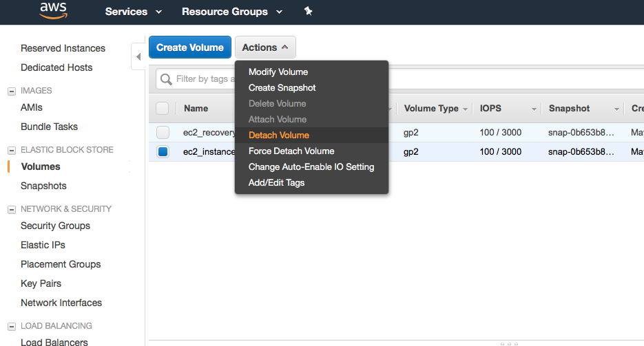Image resolution: width=644 pixels, height=346 pixels.
Task: Open snapshot snap-0b653b8 in ec2_instance row
Action: (581, 152)
